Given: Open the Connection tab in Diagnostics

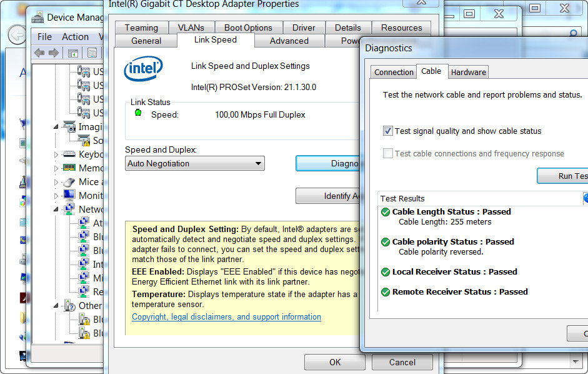Looking at the screenshot, I should point(394,72).
